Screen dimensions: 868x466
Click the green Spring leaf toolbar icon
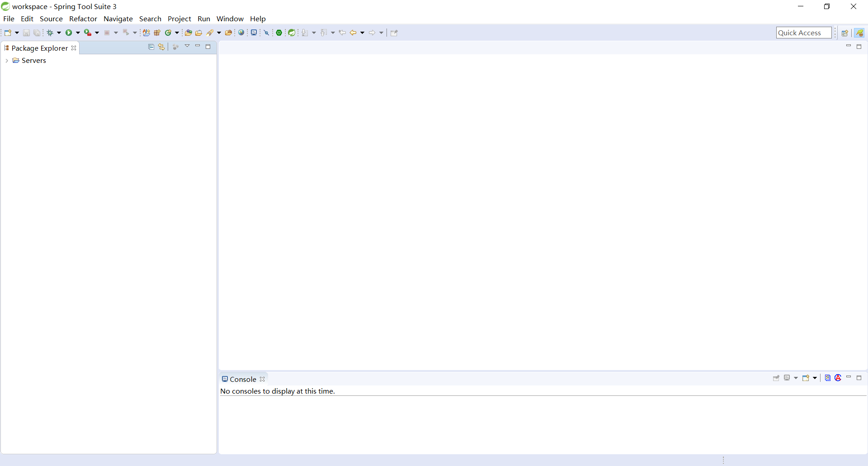pyautogui.click(x=292, y=33)
